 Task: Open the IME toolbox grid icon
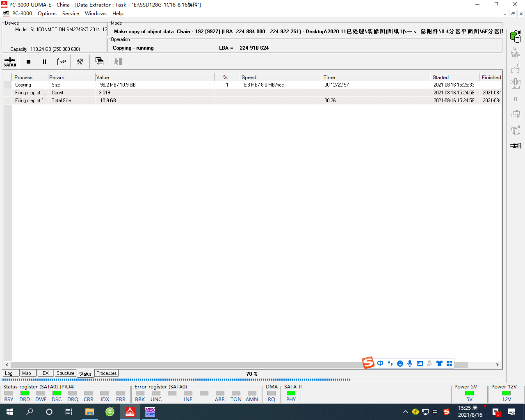click(x=449, y=363)
